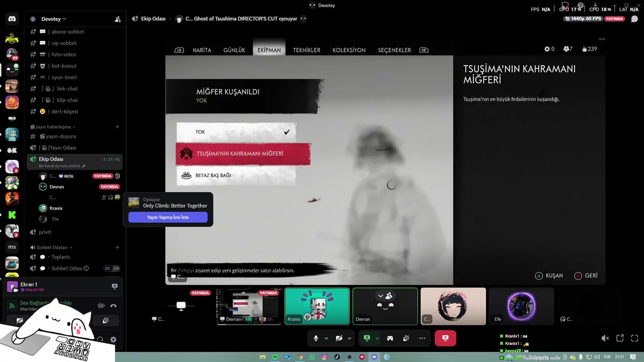Viewport: 644px width, 362px height.
Task: Click red stop watching stream button
Action: (x=445, y=338)
